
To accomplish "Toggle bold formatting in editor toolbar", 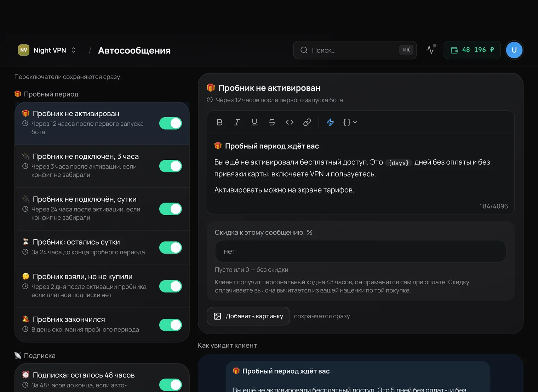I will (219, 122).
